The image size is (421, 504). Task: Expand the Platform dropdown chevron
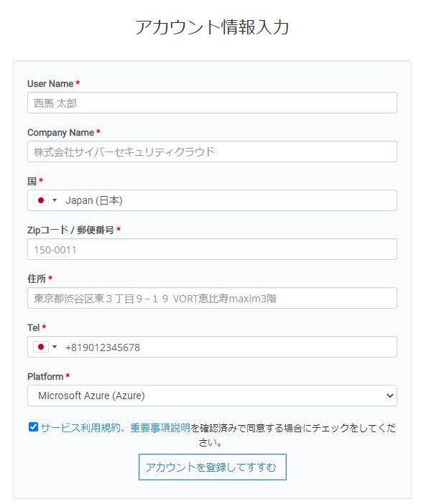[x=390, y=396]
